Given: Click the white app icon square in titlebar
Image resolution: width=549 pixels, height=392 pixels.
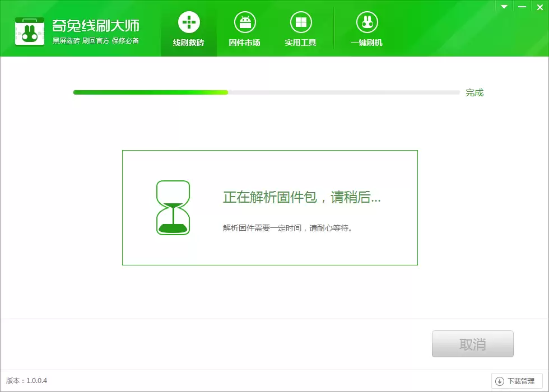Looking at the screenshot, I should (x=30, y=31).
